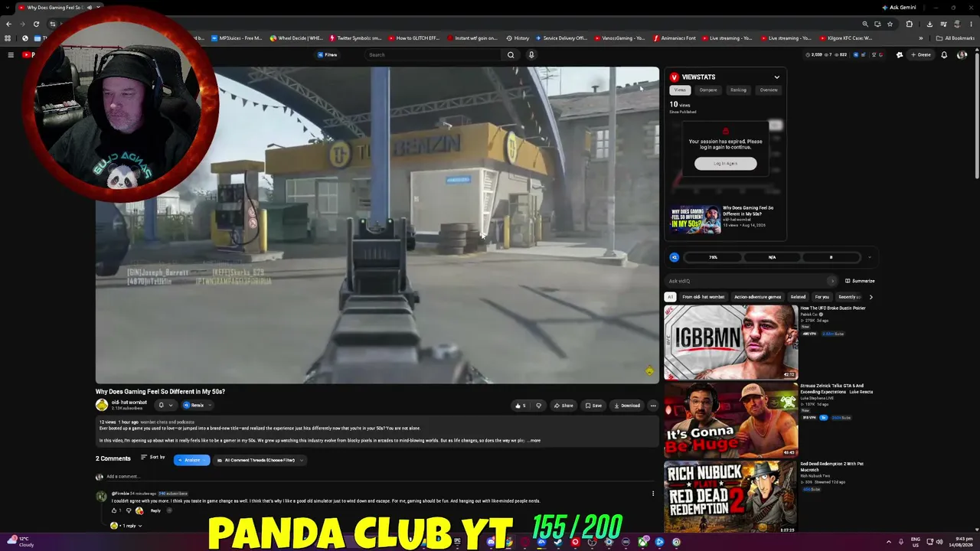Click the old-hat wombat channel avatar
The width and height of the screenshot is (980, 551).
[x=102, y=405]
